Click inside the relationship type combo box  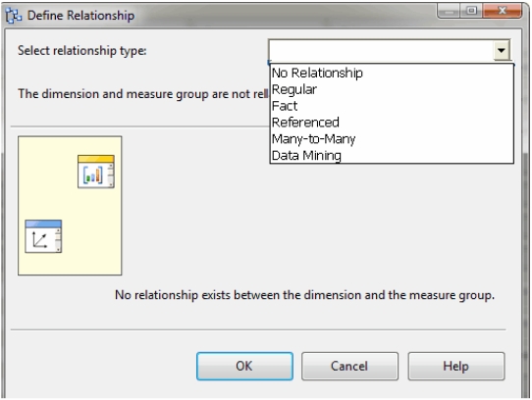coord(381,51)
